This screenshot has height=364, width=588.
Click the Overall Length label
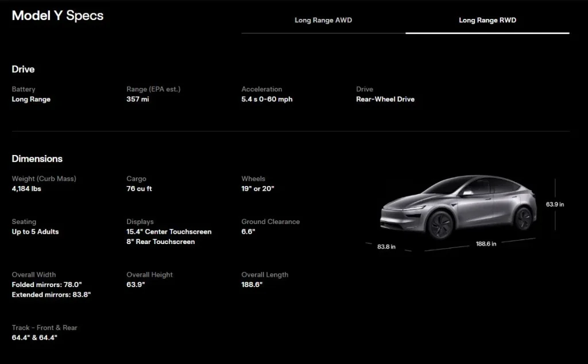click(265, 275)
